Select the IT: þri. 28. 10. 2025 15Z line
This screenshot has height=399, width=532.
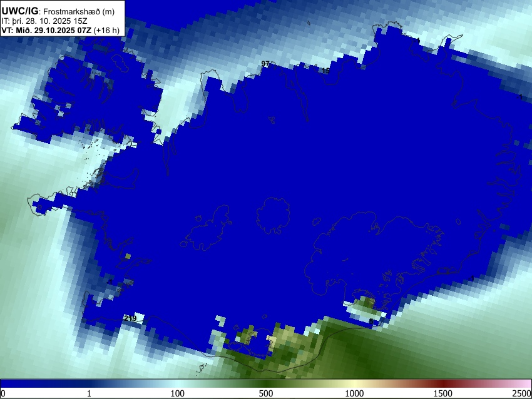tap(44, 21)
